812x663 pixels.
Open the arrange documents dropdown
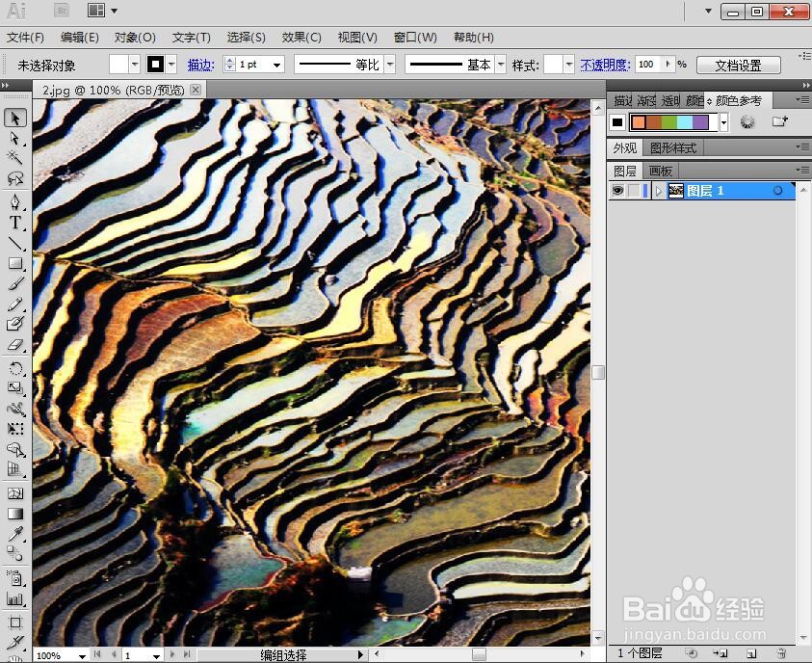[114, 11]
